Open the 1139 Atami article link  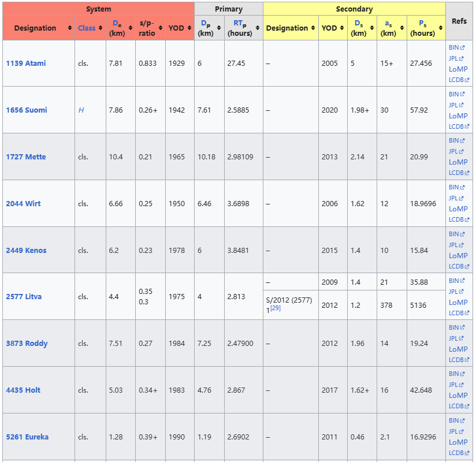(x=26, y=64)
